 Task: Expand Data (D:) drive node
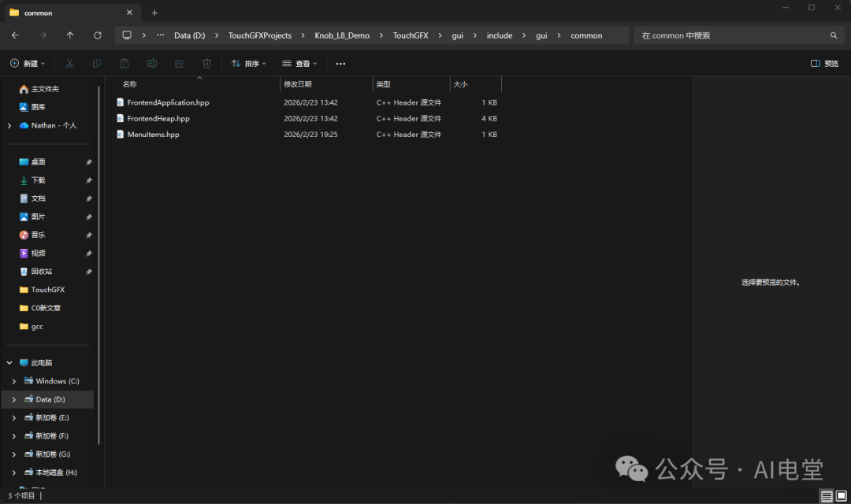pyautogui.click(x=14, y=399)
